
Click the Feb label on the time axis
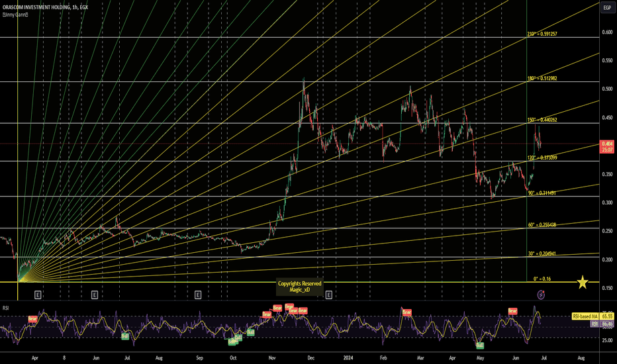tap(383, 357)
